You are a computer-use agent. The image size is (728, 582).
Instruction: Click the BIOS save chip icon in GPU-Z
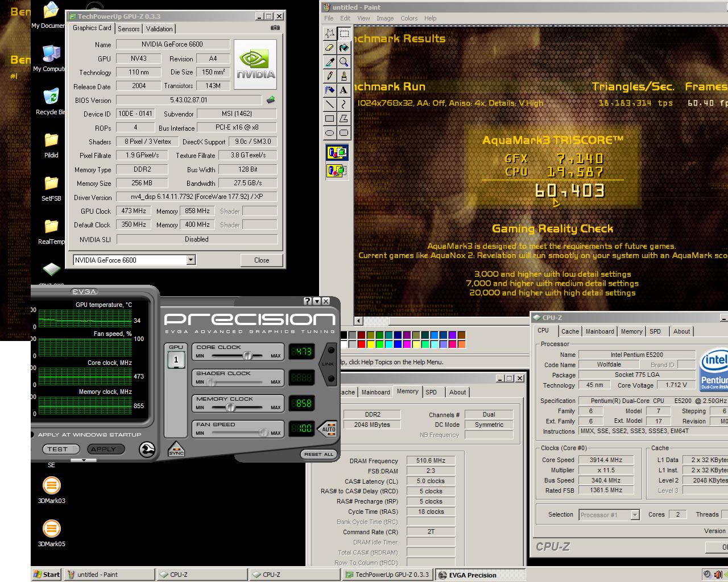tap(271, 100)
